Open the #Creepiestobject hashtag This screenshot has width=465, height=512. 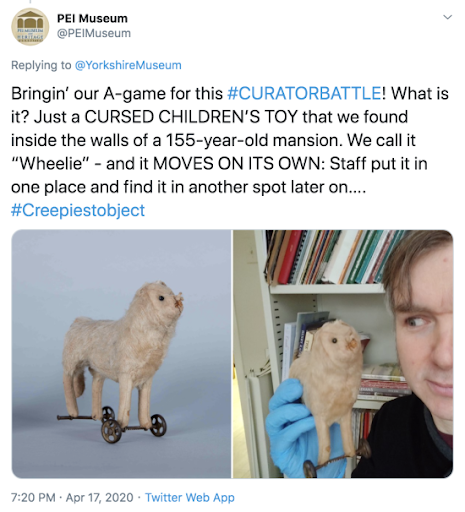click(78, 210)
